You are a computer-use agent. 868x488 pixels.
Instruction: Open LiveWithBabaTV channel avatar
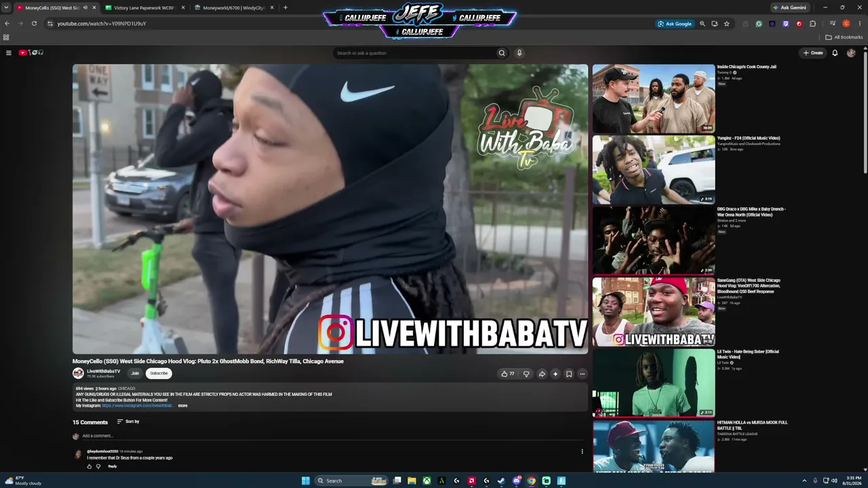tap(78, 373)
